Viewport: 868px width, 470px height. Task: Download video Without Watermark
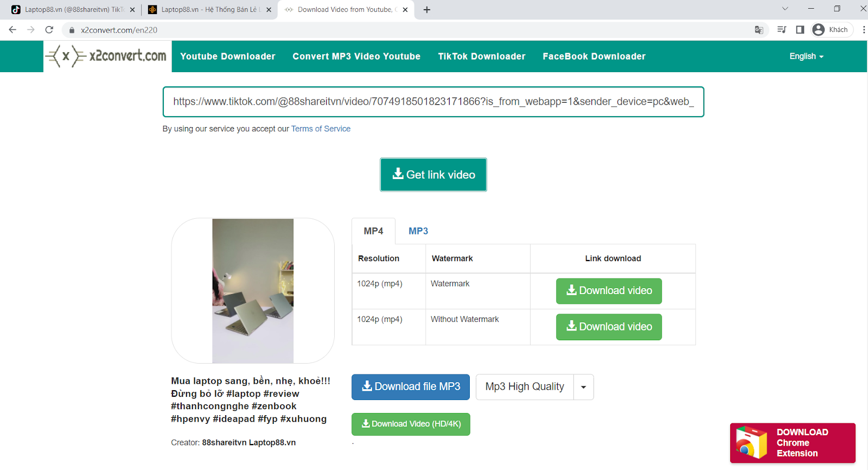click(x=609, y=327)
